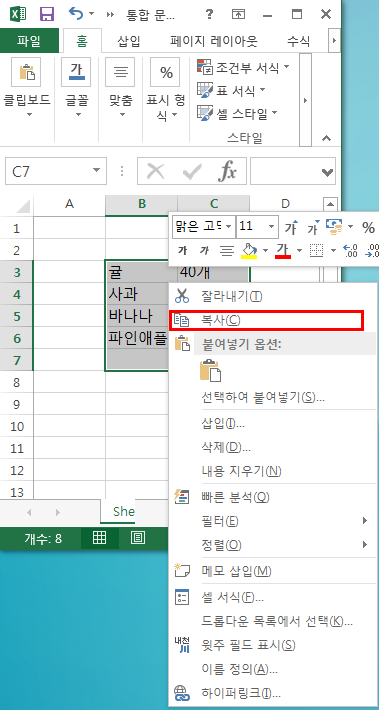Viewport: 379px width, 710px height.
Task: Click the Insert Function fx icon
Action: 228,172
